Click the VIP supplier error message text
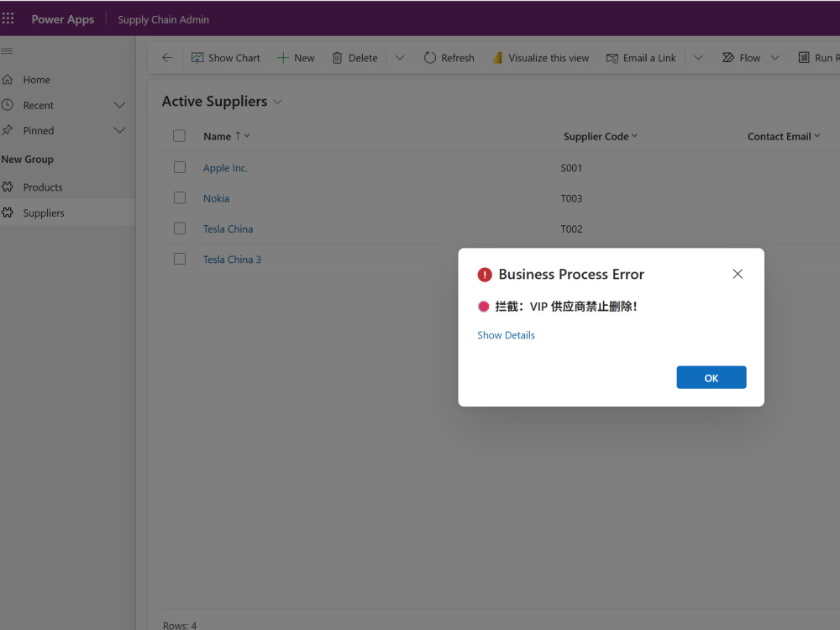This screenshot has width=840, height=630. pos(565,307)
